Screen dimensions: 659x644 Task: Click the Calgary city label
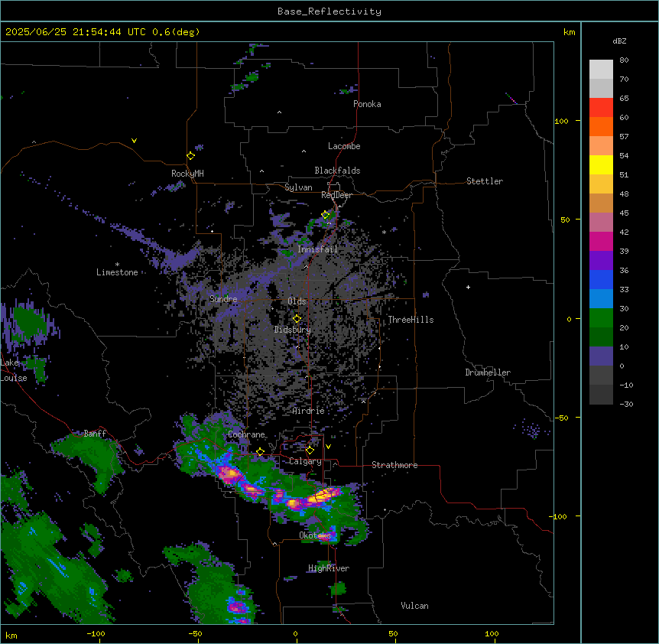click(305, 461)
